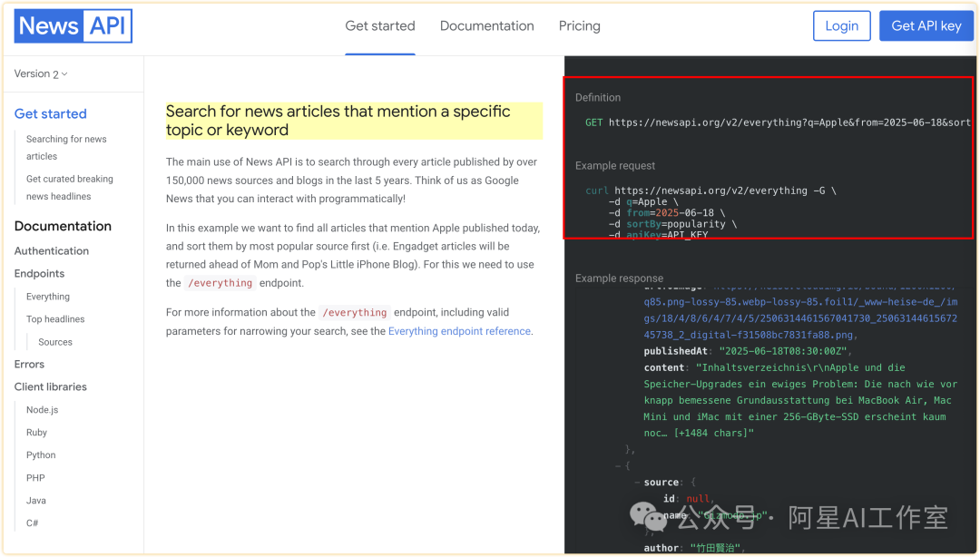980x557 pixels.
Task: Click the first /everything inline code
Action: (220, 283)
